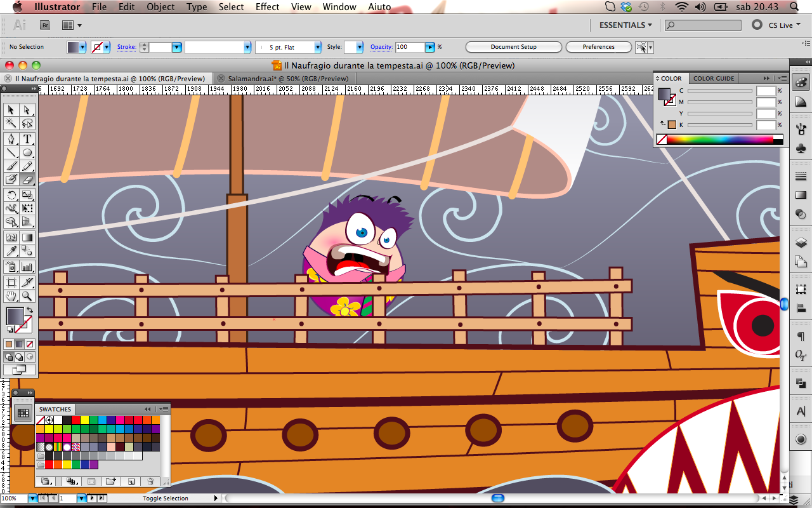Viewport: 812px width, 508px height.
Task: Open the 5 pt. Flat brush dropdown
Action: [317, 47]
